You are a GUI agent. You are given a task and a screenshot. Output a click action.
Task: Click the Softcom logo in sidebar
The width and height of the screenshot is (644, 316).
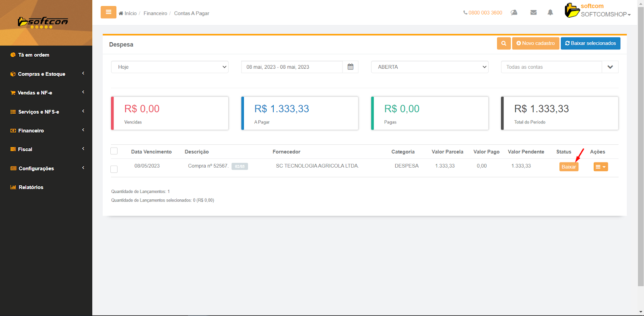pyautogui.click(x=43, y=22)
